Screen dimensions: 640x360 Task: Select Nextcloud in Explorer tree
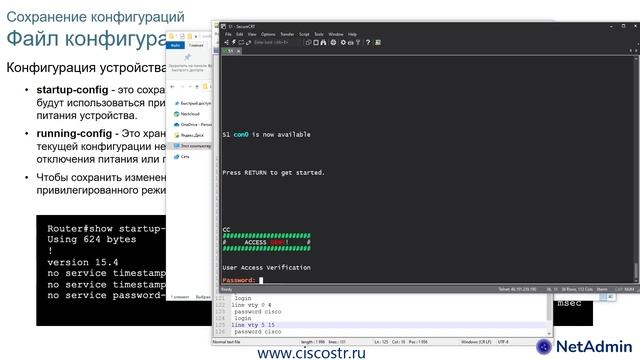click(x=187, y=114)
